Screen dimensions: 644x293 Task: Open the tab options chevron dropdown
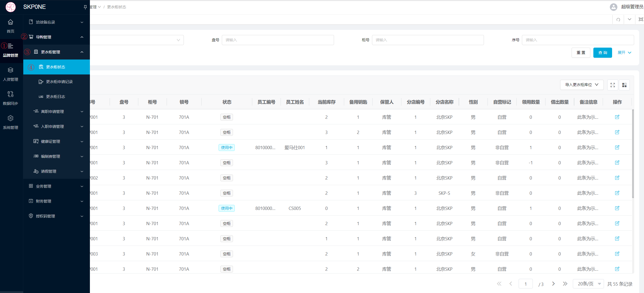(629, 19)
